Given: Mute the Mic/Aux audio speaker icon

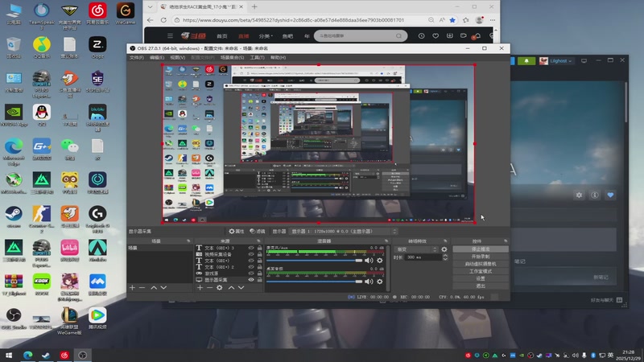Looking at the screenshot, I should [x=369, y=260].
